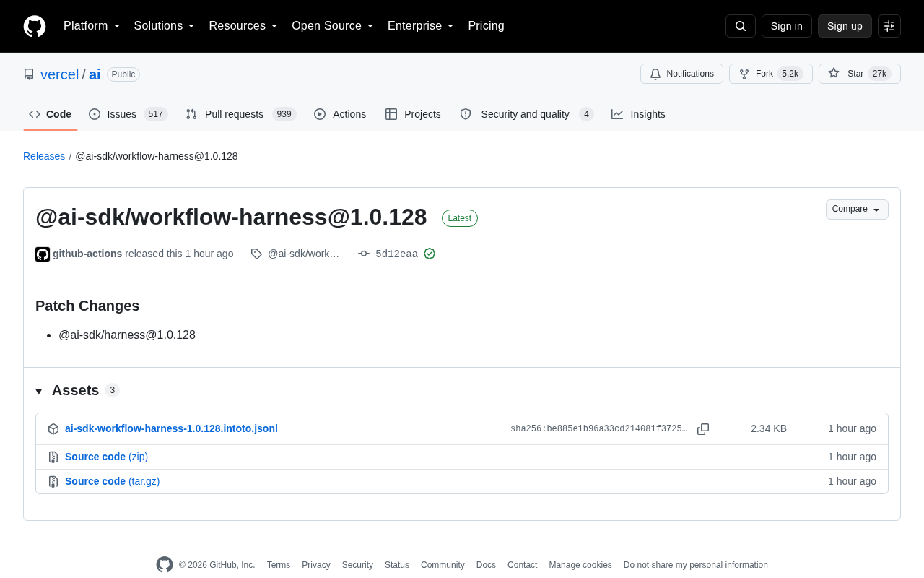Open the github-actions author link
Screen dimensions: 924x578
point(87,254)
